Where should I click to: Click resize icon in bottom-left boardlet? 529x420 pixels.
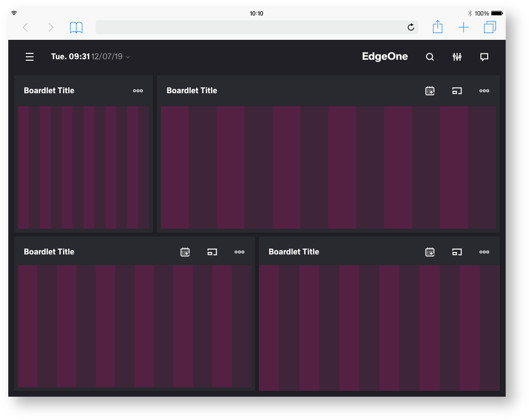(x=212, y=252)
